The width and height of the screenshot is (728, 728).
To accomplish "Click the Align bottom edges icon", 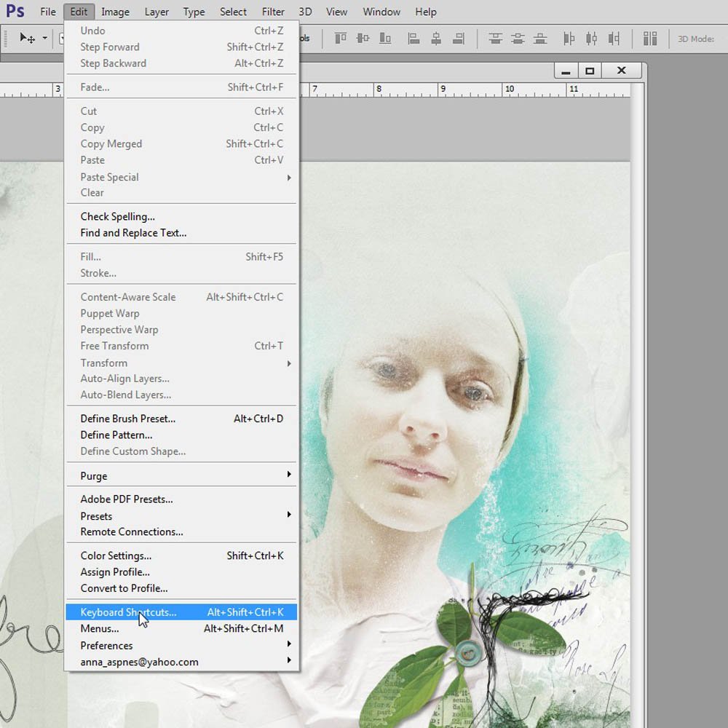I will coord(385,38).
